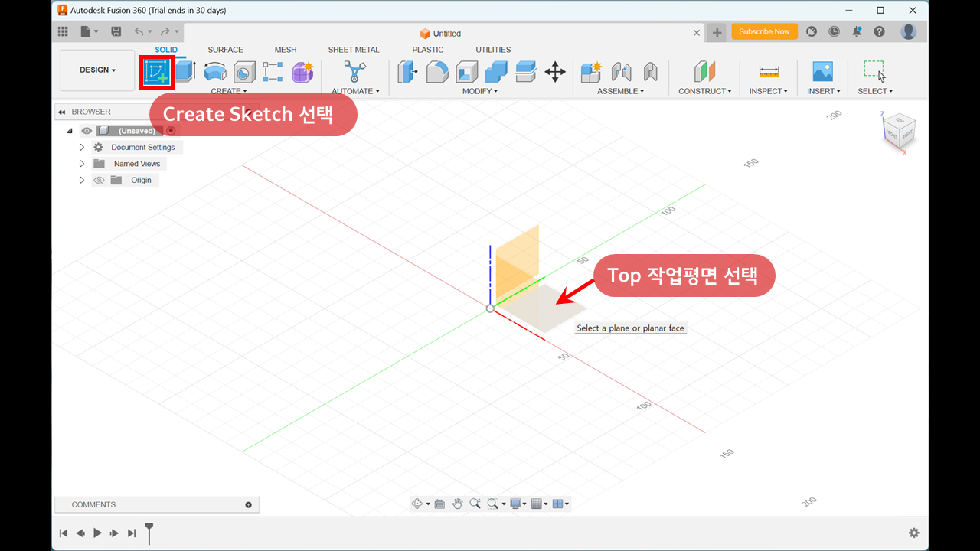Open the user profile avatar
Viewport: 980px width, 551px height.
click(x=909, y=31)
